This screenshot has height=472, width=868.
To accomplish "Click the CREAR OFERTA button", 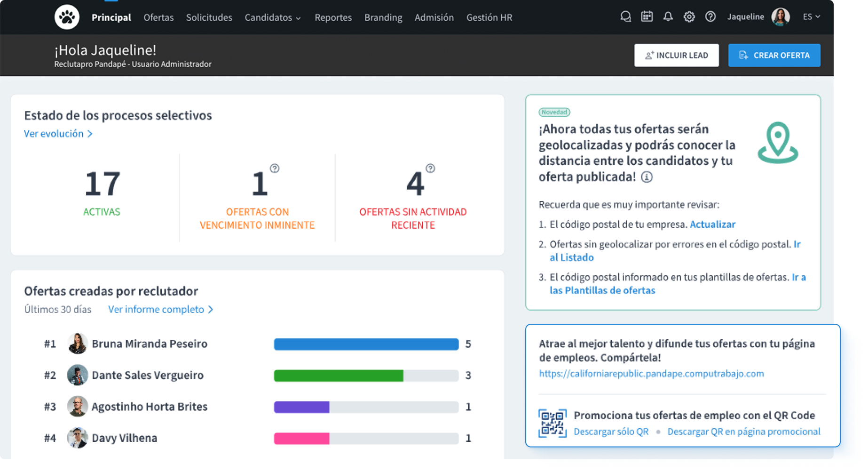I will pyautogui.click(x=774, y=56).
